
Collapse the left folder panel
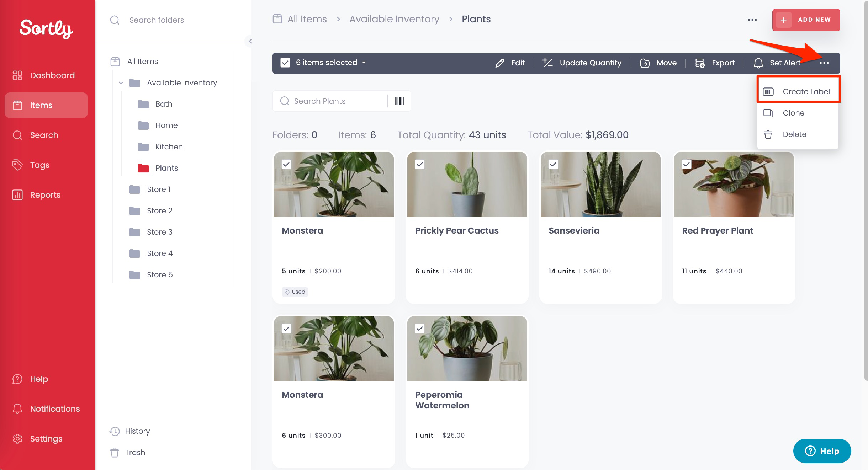[250, 41]
